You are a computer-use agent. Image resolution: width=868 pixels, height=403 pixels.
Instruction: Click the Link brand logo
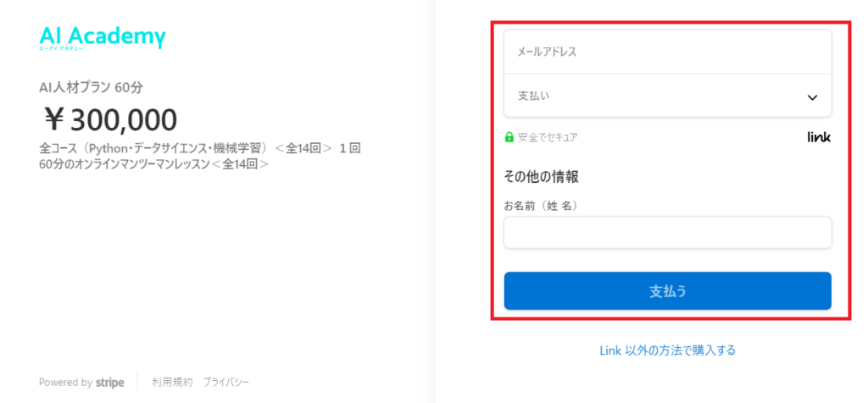coord(819,137)
